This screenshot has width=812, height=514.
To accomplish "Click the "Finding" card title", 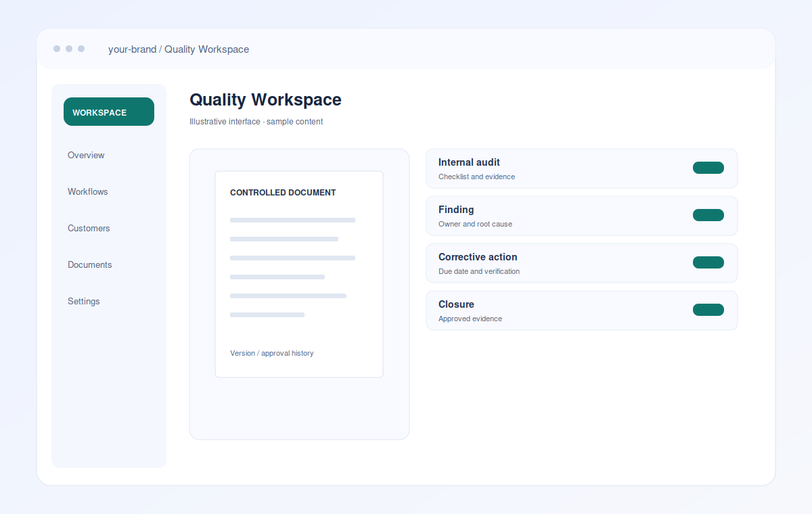I will tap(456, 210).
